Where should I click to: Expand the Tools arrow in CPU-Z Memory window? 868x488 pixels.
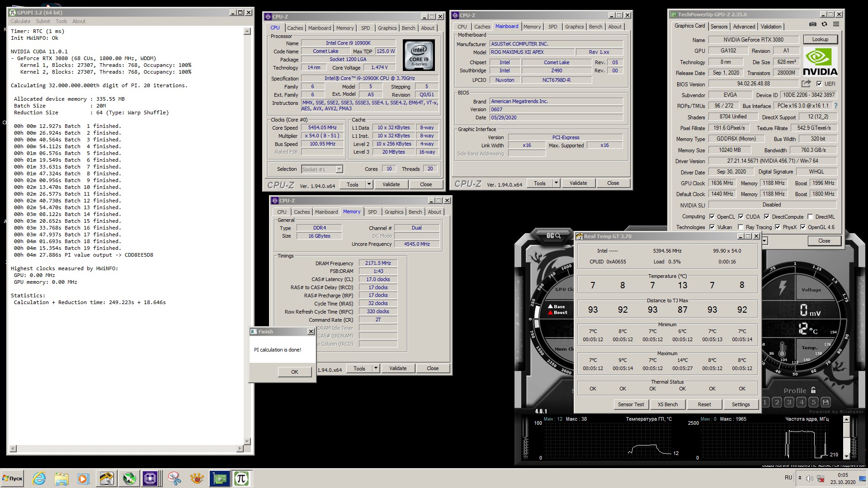point(376,368)
